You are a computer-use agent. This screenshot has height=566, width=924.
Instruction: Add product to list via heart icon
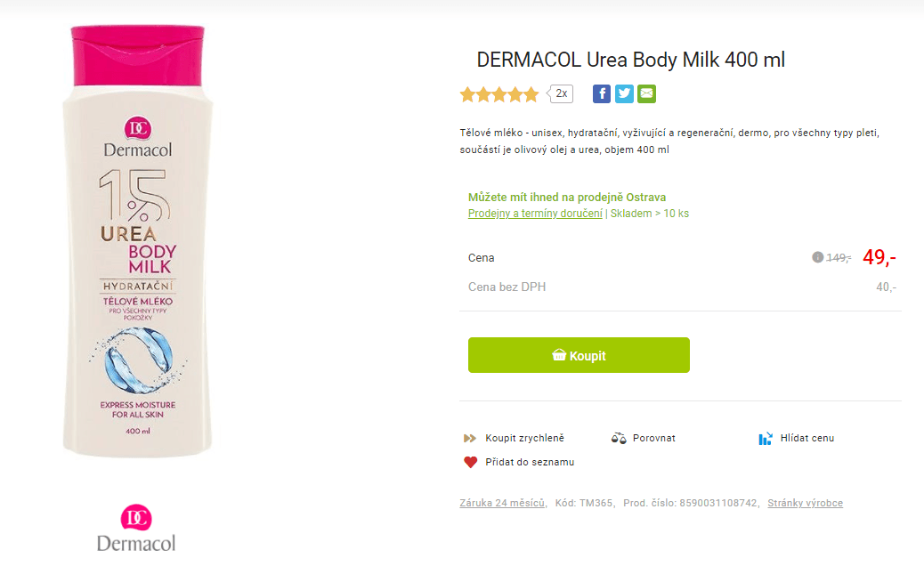pos(469,462)
